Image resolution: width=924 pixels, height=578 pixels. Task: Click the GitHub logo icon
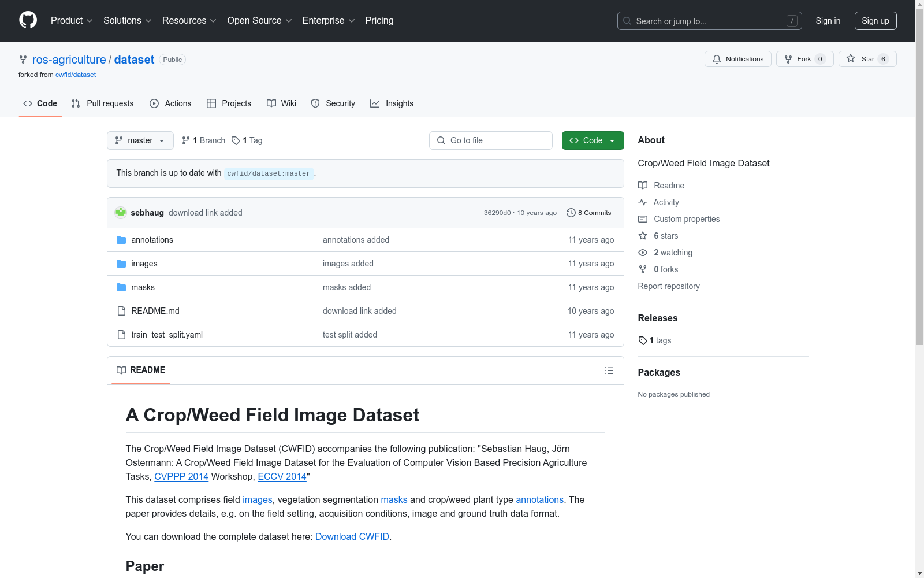tap(28, 20)
